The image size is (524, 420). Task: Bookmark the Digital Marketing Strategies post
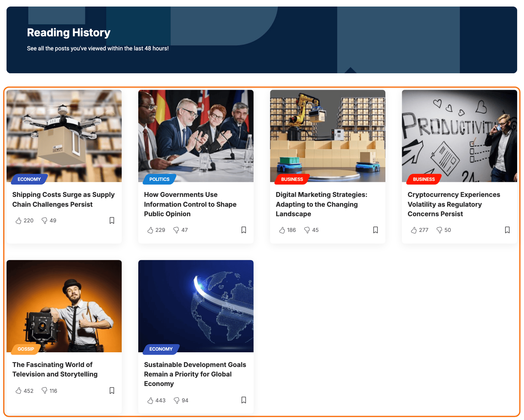pyautogui.click(x=375, y=230)
